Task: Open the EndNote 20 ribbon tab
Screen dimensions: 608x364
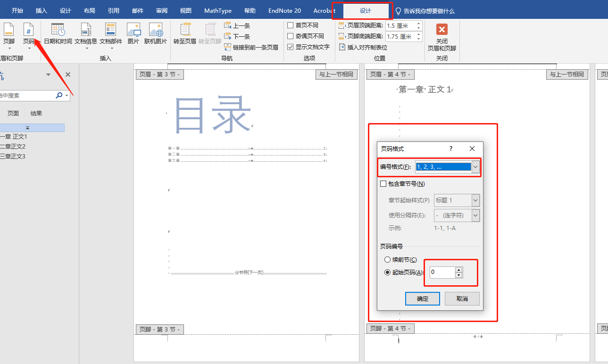Action: point(283,9)
